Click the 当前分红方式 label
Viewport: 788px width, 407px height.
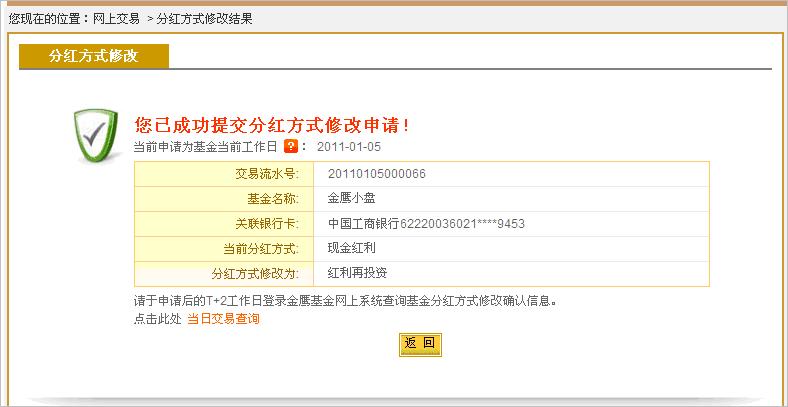pos(261,248)
